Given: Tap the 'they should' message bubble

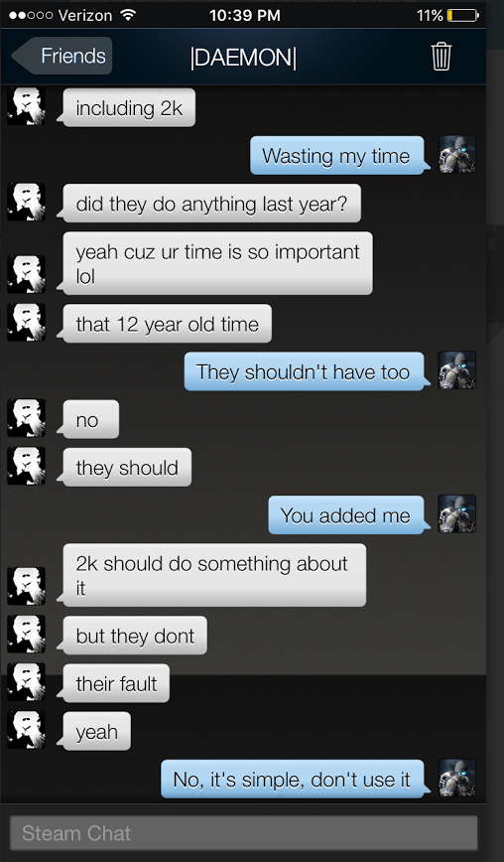Looking at the screenshot, I should (127, 468).
